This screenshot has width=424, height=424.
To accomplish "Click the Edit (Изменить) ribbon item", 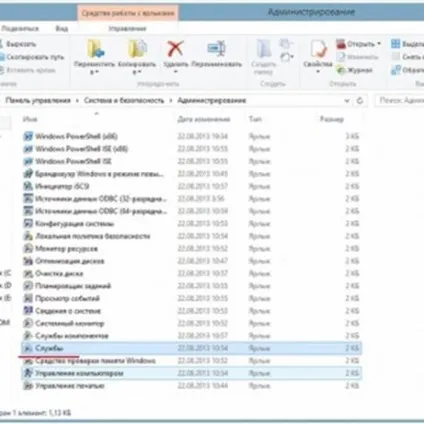I will (357, 57).
